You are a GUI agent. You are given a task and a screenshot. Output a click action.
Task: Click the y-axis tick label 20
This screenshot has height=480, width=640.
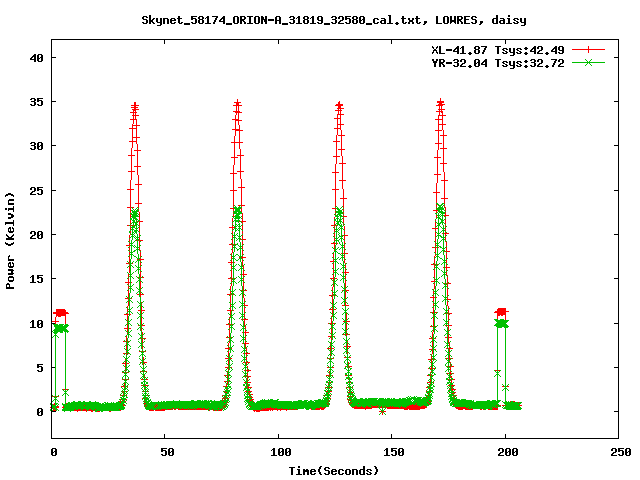tap(36, 235)
